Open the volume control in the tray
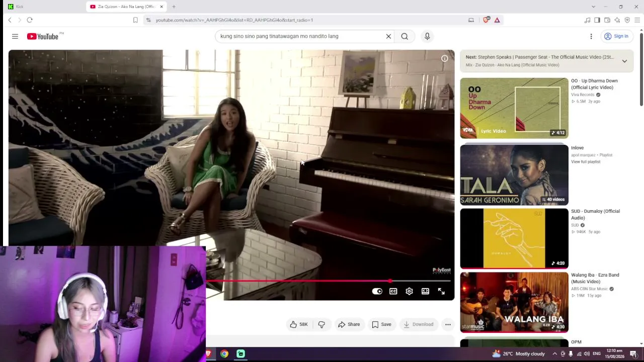 (587, 353)
